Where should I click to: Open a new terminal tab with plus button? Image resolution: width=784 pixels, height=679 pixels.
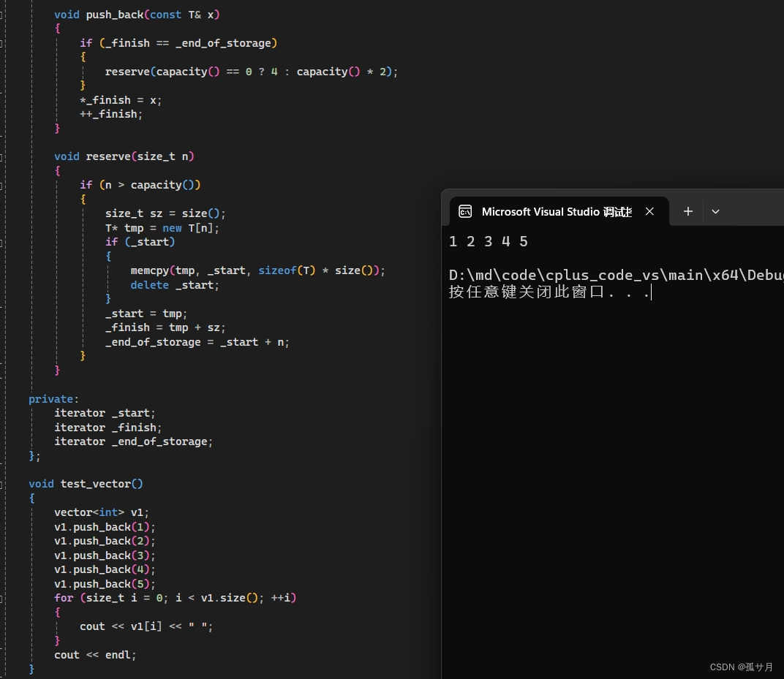(688, 211)
